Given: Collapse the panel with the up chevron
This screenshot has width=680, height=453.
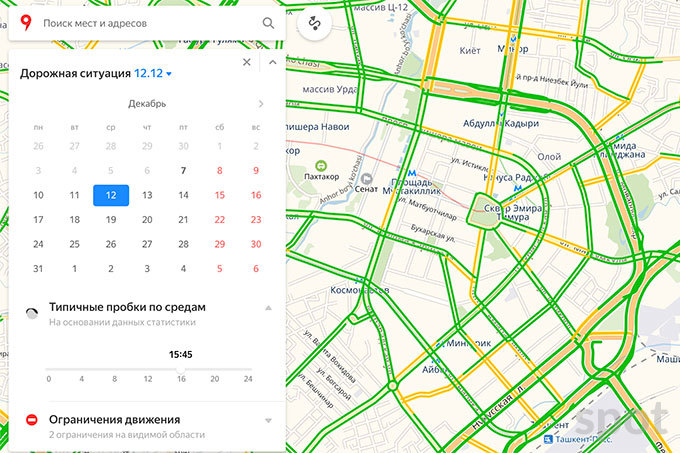Looking at the screenshot, I should tap(272, 62).
